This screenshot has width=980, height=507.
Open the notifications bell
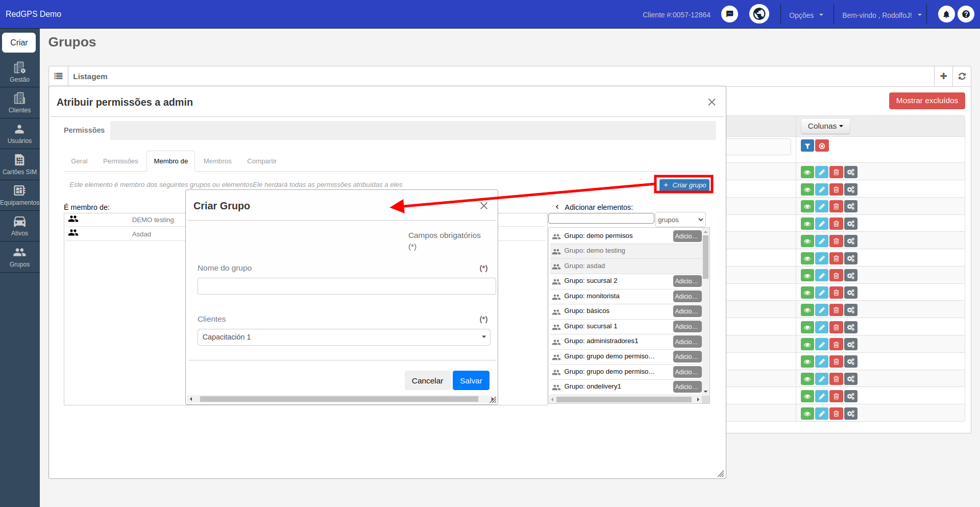coord(946,14)
